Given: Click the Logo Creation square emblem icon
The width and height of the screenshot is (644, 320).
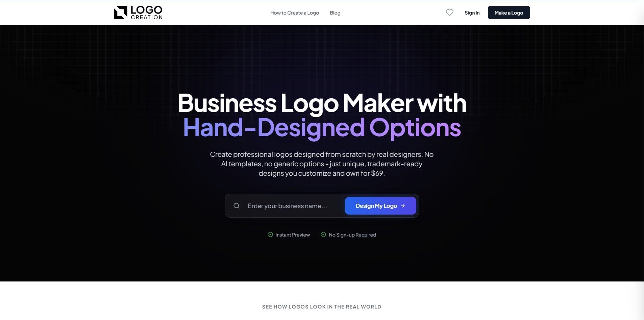Looking at the screenshot, I should [120, 13].
